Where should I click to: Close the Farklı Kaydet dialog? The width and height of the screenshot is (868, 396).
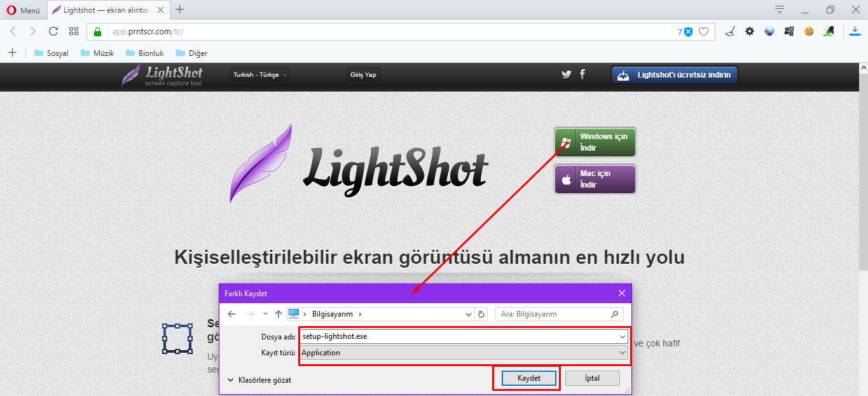pyautogui.click(x=621, y=293)
